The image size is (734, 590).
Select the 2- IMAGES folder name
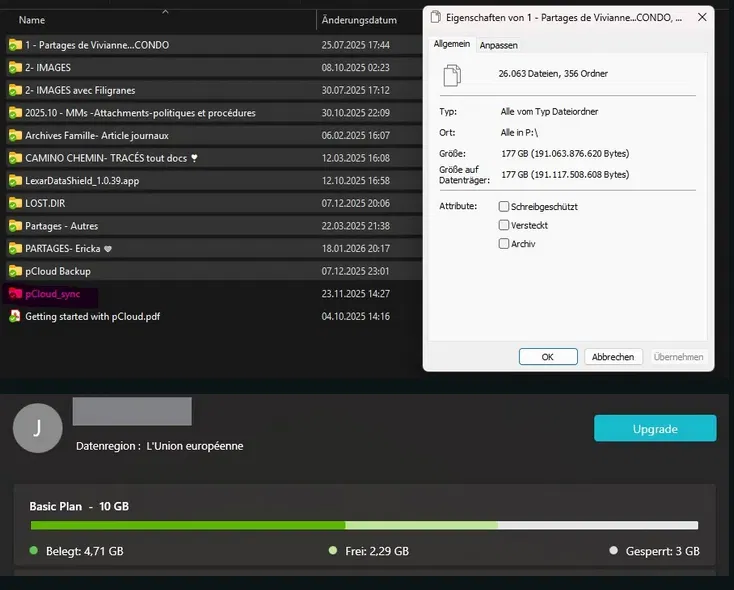click(48, 67)
